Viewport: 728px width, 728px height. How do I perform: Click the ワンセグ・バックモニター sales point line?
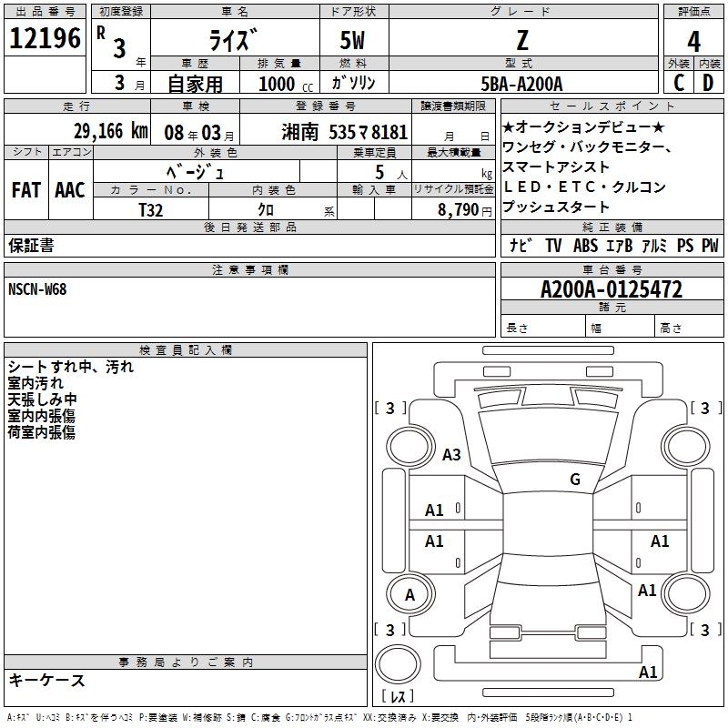[587, 147]
